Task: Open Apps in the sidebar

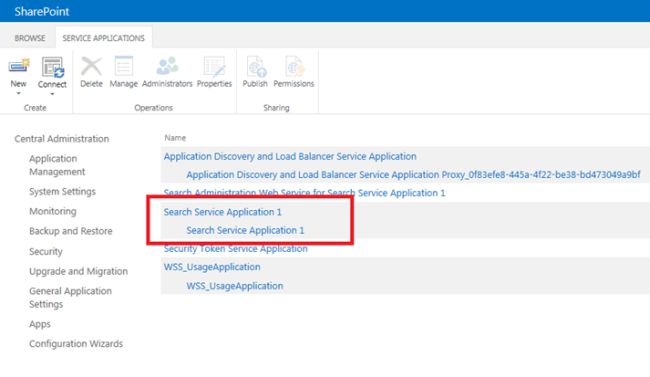Action: (40, 324)
